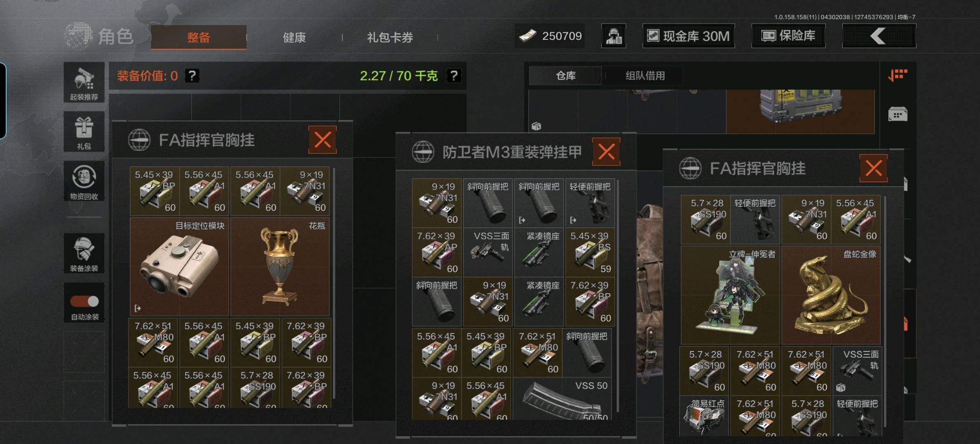
Task: Select the 花瓶 vase item
Action: (280, 267)
